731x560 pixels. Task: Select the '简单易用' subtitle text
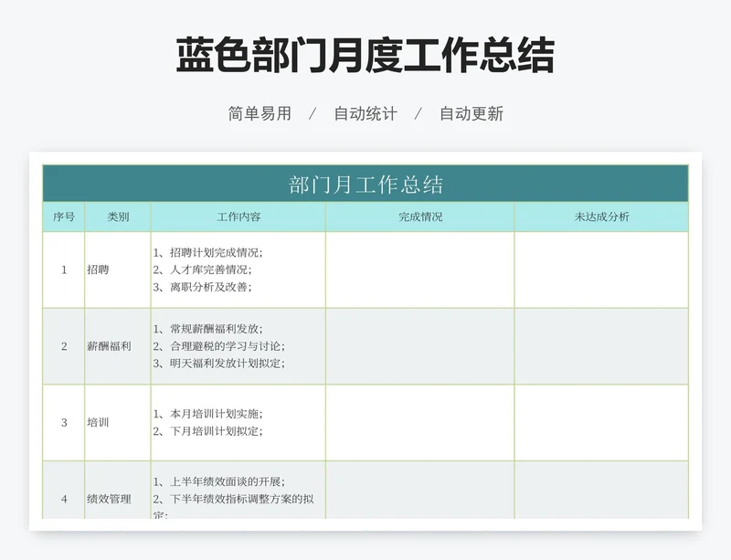click(x=260, y=113)
